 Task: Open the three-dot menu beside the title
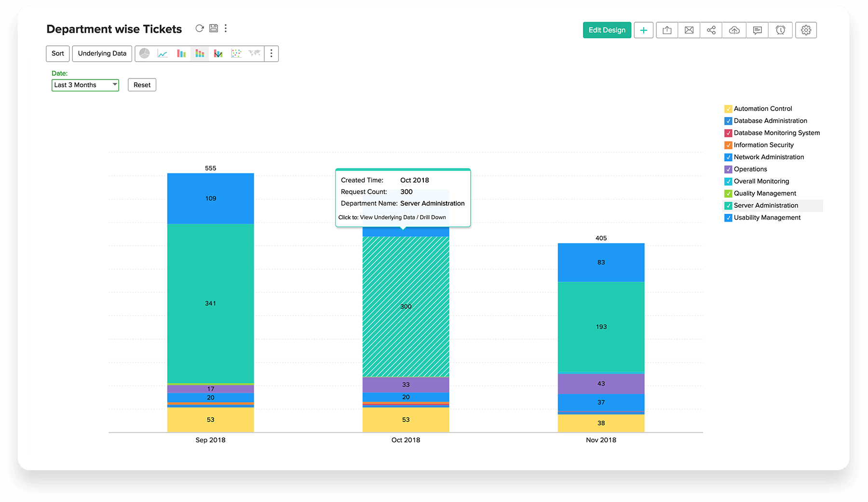226,28
